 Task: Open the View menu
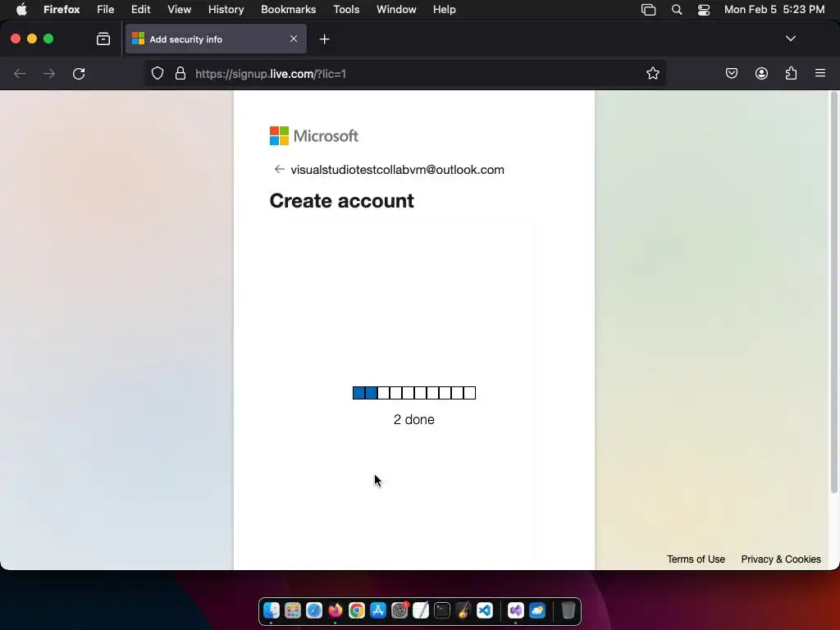pos(179,10)
